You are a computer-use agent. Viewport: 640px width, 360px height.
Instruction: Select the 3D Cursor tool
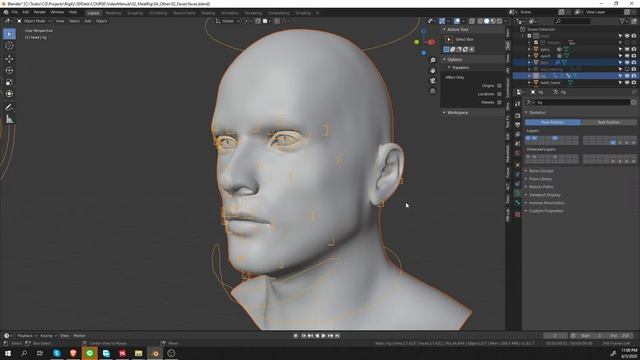[x=9, y=46]
